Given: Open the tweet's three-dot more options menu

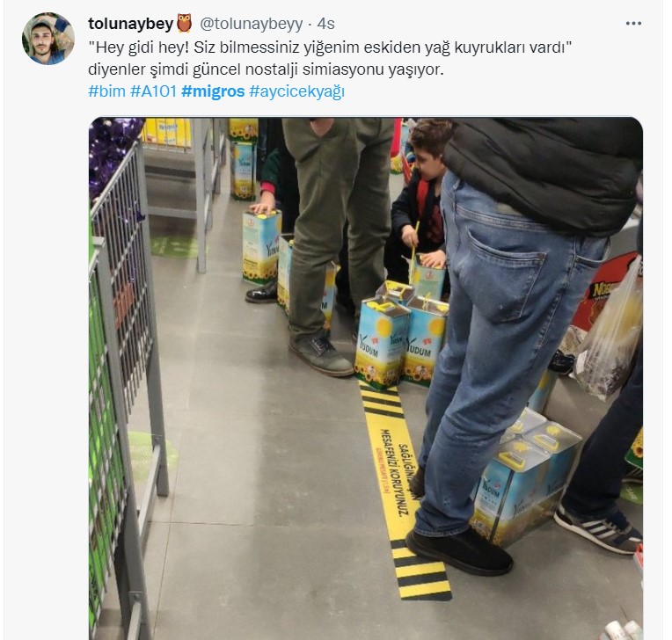Looking at the screenshot, I should point(633,23).
